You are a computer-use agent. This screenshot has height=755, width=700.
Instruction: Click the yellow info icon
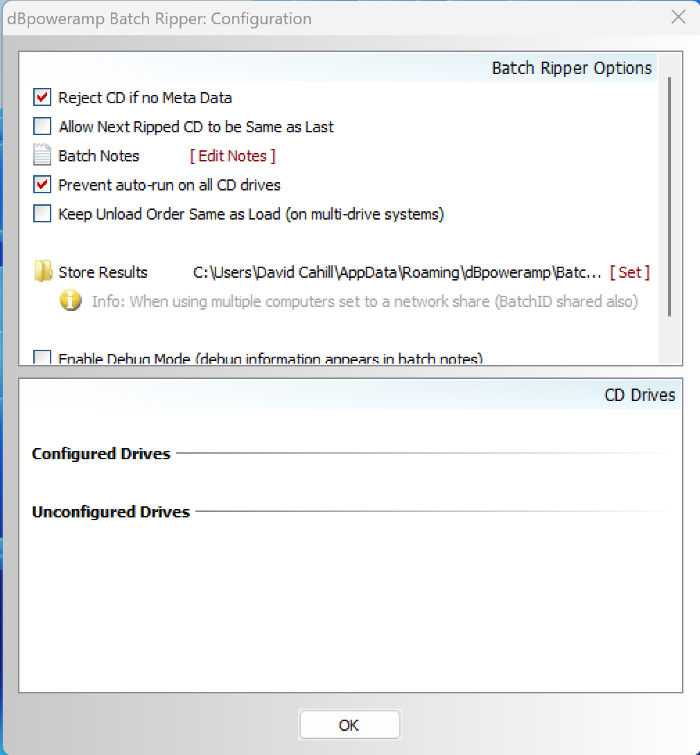pyautogui.click(x=71, y=301)
